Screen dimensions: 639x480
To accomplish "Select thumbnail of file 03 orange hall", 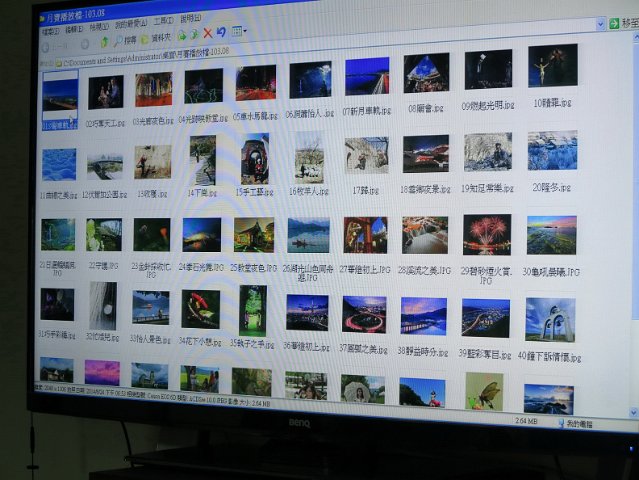I will click(x=154, y=89).
